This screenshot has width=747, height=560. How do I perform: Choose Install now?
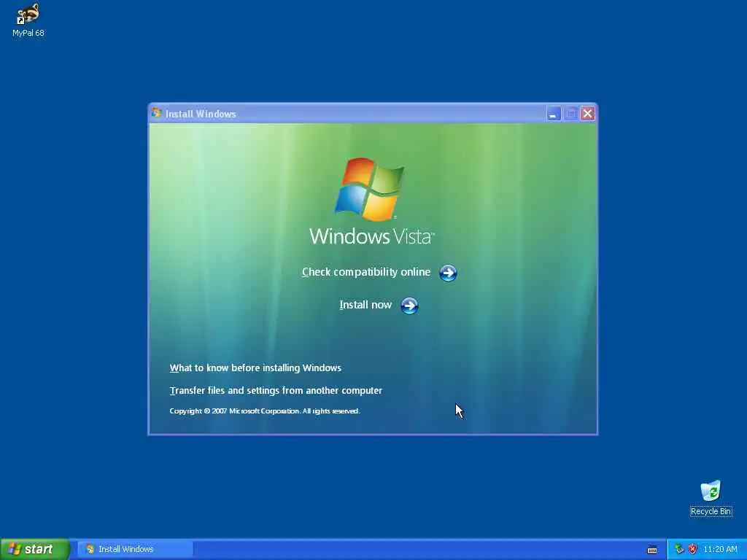[x=365, y=305]
